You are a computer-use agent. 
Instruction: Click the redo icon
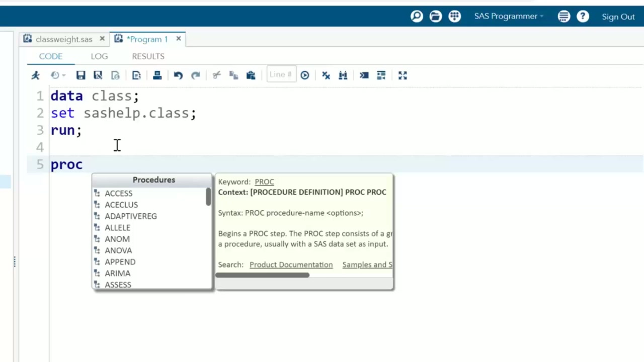pyautogui.click(x=196, y=75)
